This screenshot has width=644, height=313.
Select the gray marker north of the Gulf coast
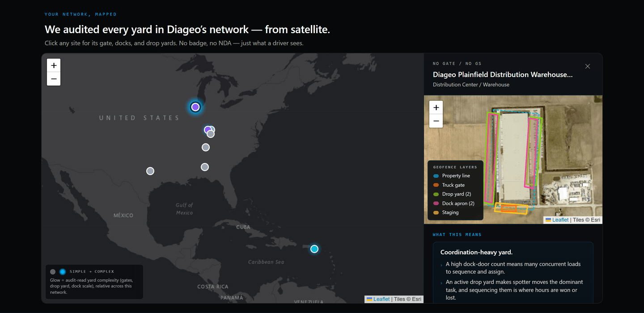tap(205, 167)
